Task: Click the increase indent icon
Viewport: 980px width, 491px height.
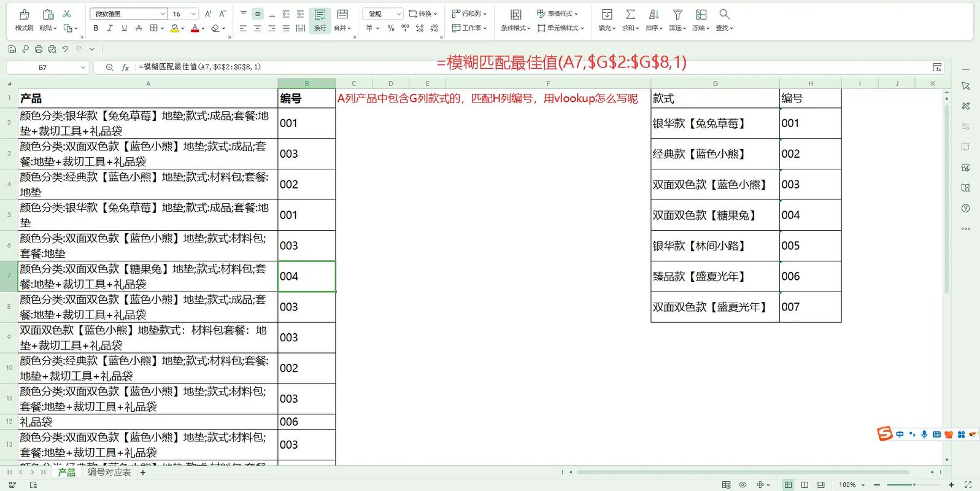Action: [x=300, y=14]
